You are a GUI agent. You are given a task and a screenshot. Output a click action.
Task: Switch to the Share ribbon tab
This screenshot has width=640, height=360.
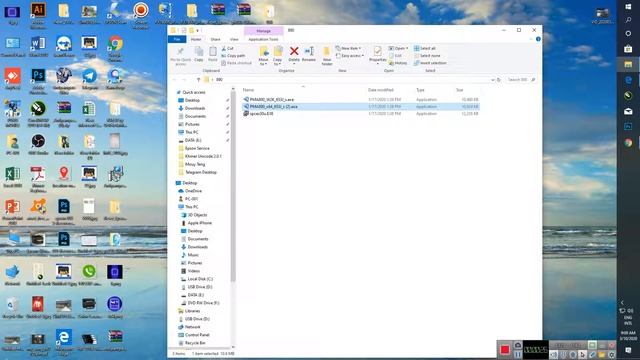click(x=215, y=39)
